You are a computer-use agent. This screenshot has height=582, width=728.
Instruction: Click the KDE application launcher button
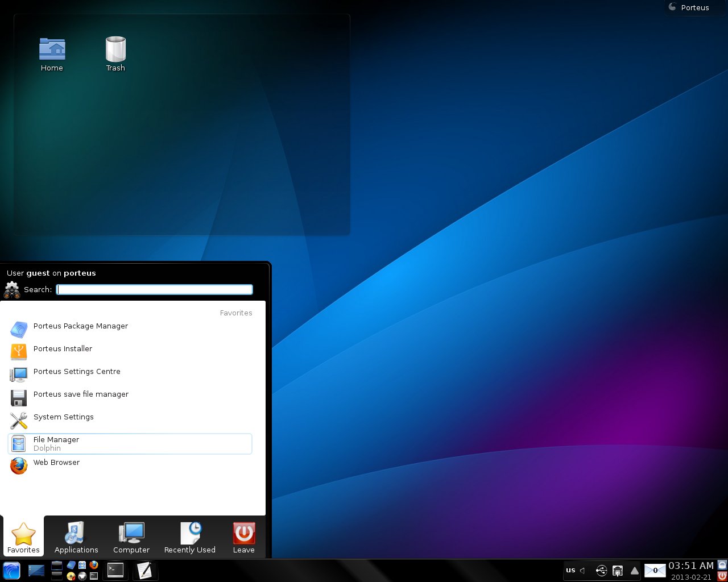tap(11, 571)
